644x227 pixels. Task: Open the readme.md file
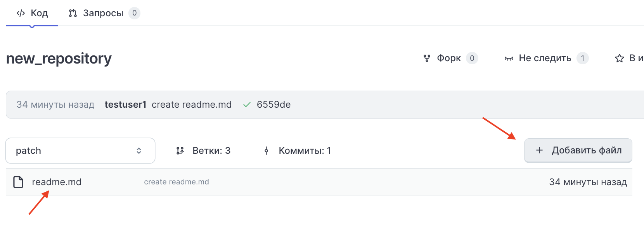[x=57, y=182]
